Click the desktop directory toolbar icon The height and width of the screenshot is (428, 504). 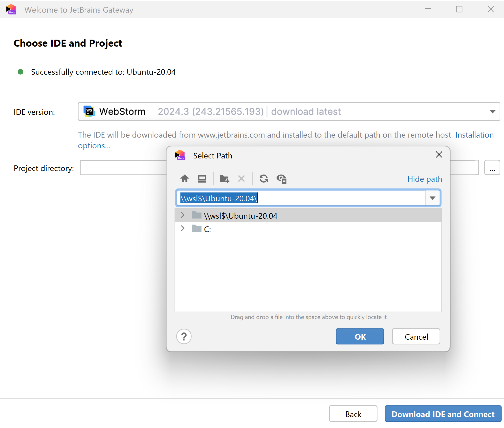[202, 179]
